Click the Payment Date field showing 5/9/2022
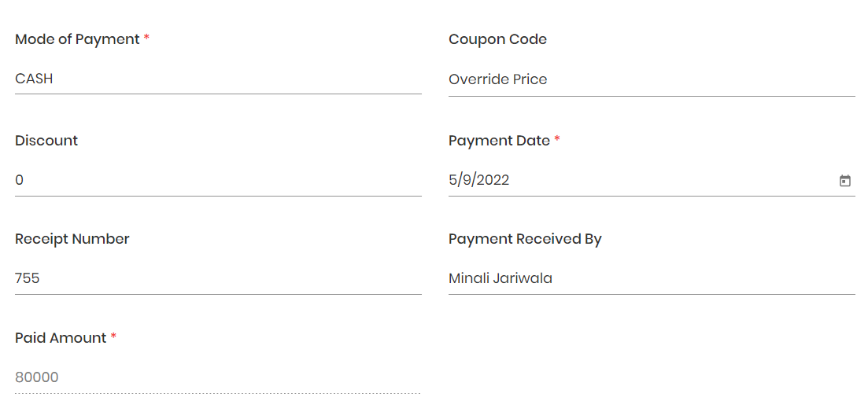Image resolution: width=868 pixels, height=397 pixels. tap(652, 180)
